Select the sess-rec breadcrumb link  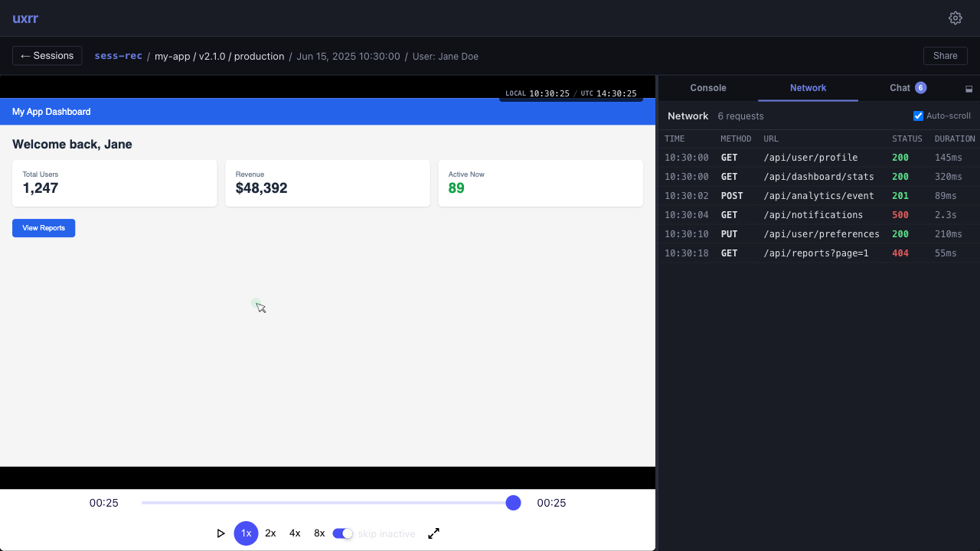pyautogui.click(x=118, y=56)
